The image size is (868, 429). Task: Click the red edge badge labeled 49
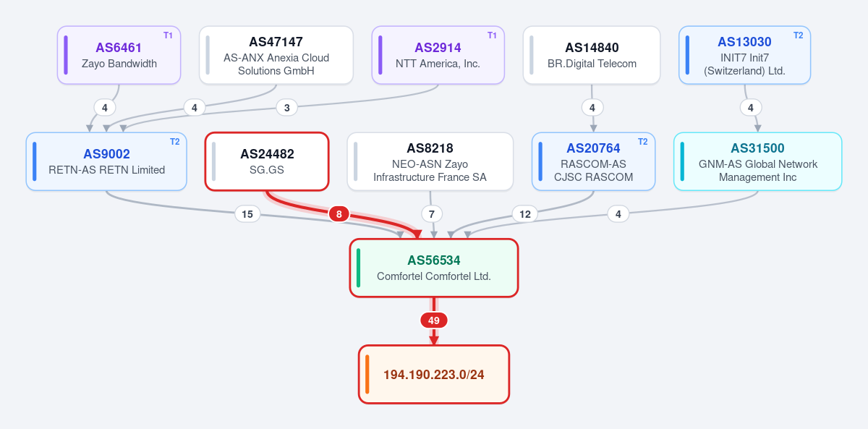[434, 320]
